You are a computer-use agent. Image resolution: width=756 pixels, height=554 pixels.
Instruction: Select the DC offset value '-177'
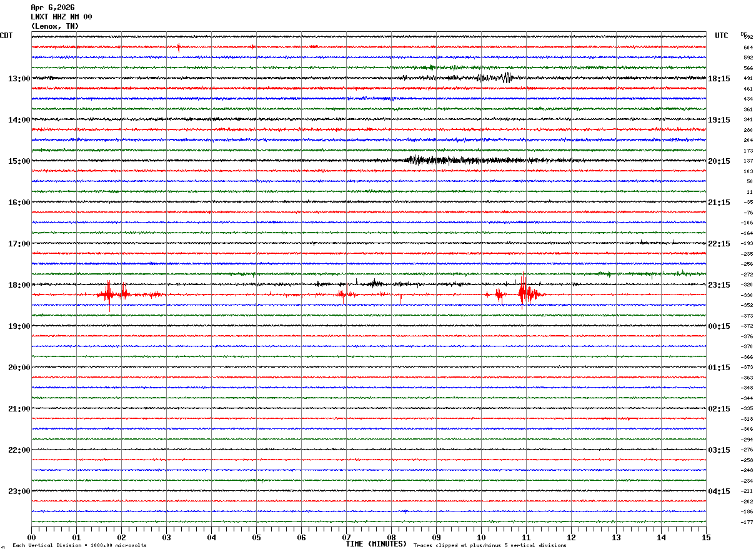click(x=747, y=522)
